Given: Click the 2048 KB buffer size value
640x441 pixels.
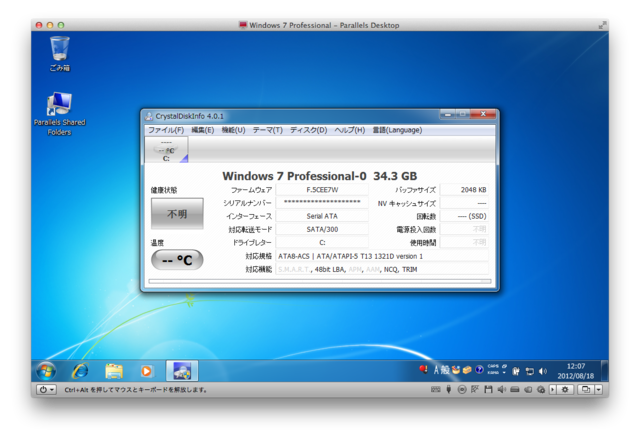Looking at the screenshot, I should pyautogui.click(x=464, y=190).
